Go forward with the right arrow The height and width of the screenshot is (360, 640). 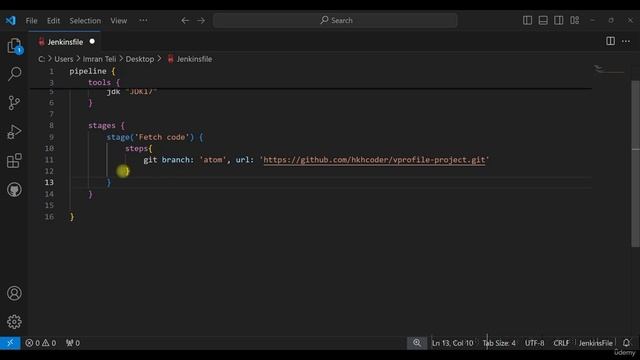click(201, 20)
